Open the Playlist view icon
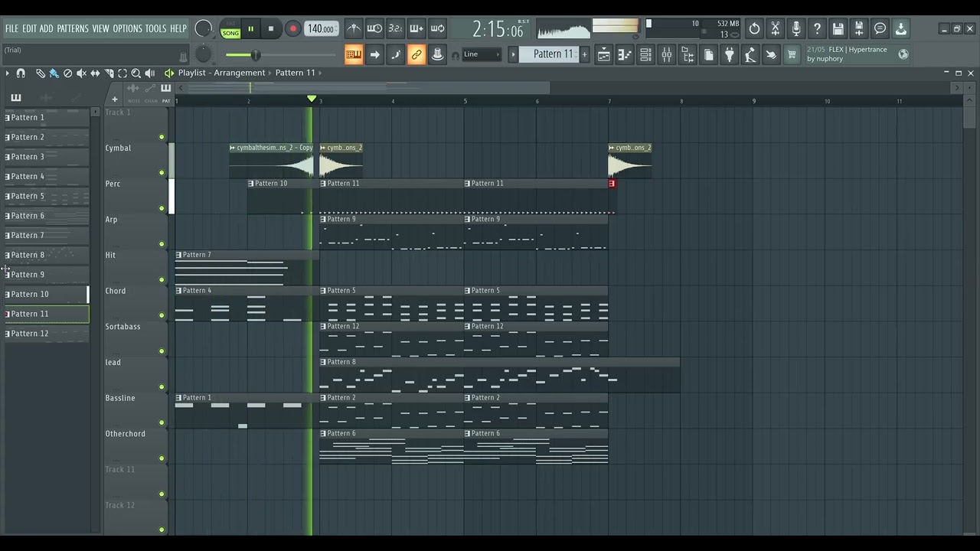 tap(604, 54)
